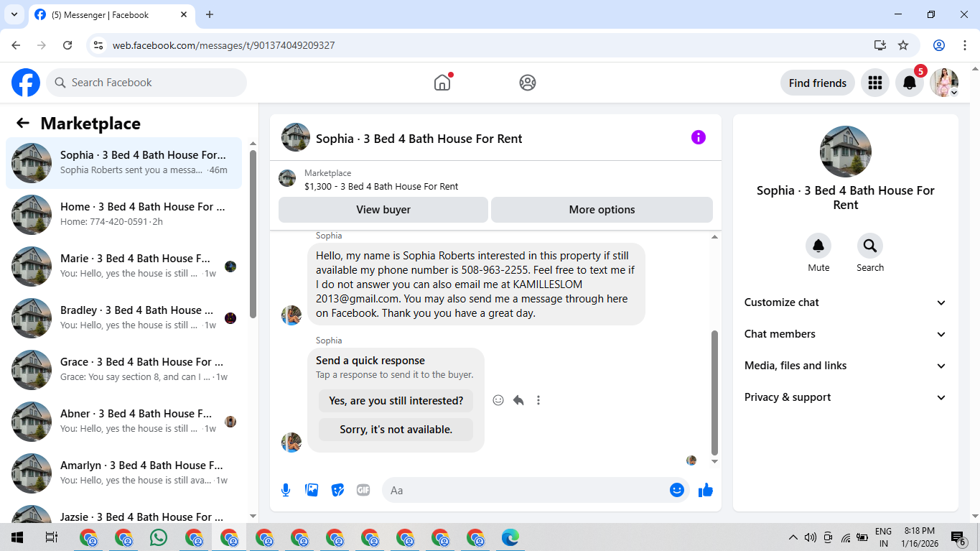Image resolution: width=980 pixels, height=551 pixels.
Task: Click Find friends button
Action: (x=818, y=83)
